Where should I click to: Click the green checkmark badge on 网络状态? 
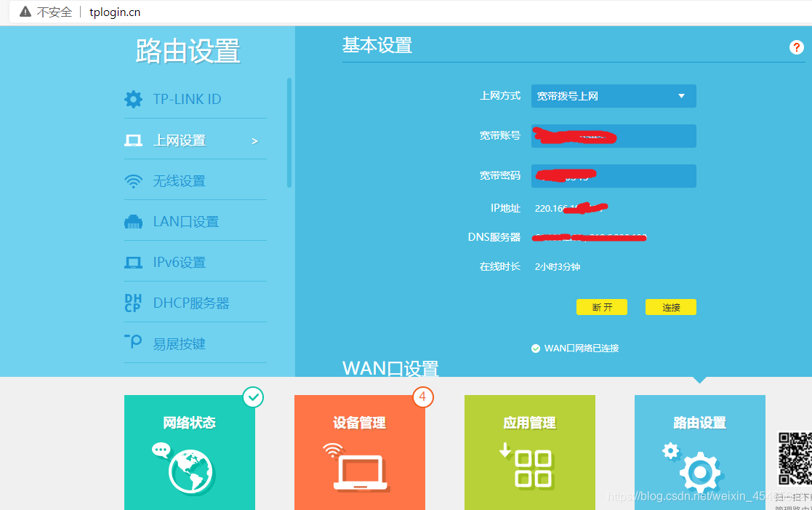pos(253,397)
